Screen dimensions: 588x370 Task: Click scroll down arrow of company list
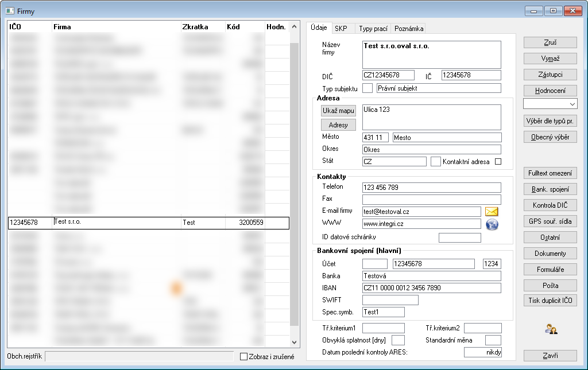[295, 342]
